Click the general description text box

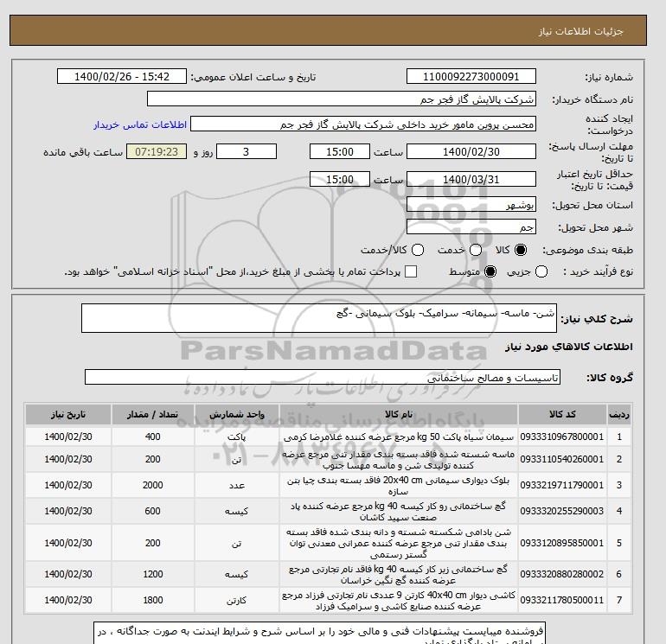[x=319, y=318]
